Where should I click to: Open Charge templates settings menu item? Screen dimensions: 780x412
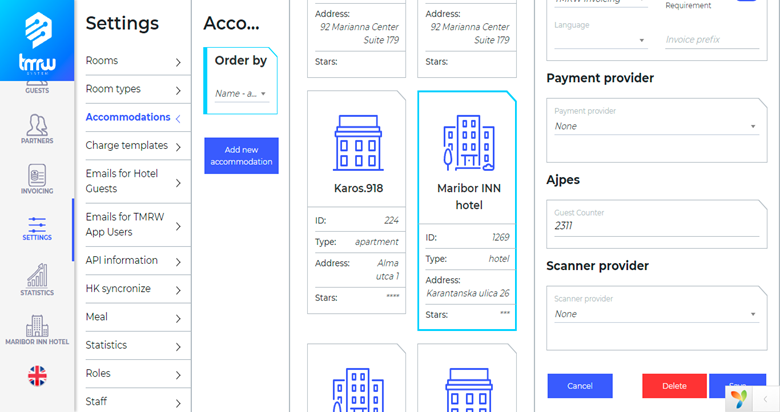pyautogui.click(x=134, y=146)
